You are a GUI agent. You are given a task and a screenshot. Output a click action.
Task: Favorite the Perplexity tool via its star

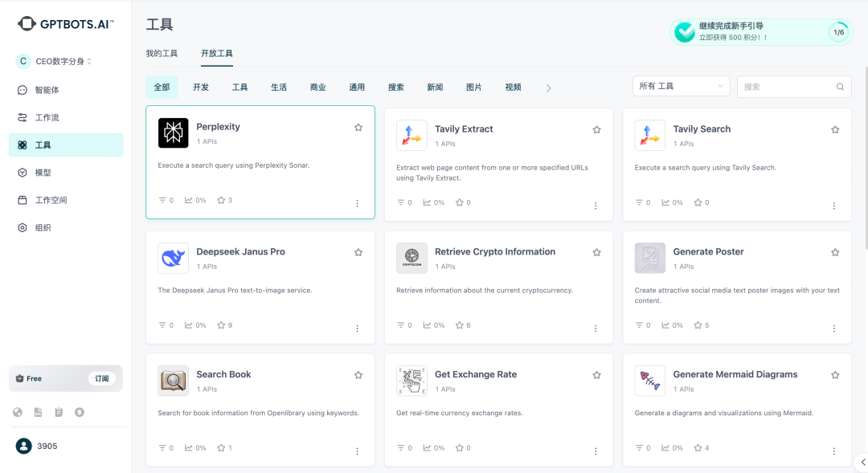[358, 127]
